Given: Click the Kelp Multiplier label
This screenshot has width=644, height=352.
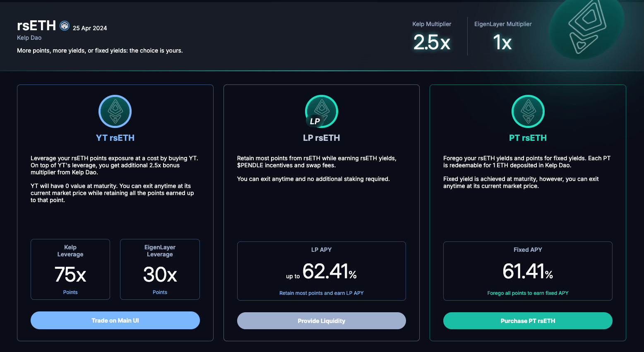Looking at the screenshot, I should pyautogui.click(x=432, y=24).
